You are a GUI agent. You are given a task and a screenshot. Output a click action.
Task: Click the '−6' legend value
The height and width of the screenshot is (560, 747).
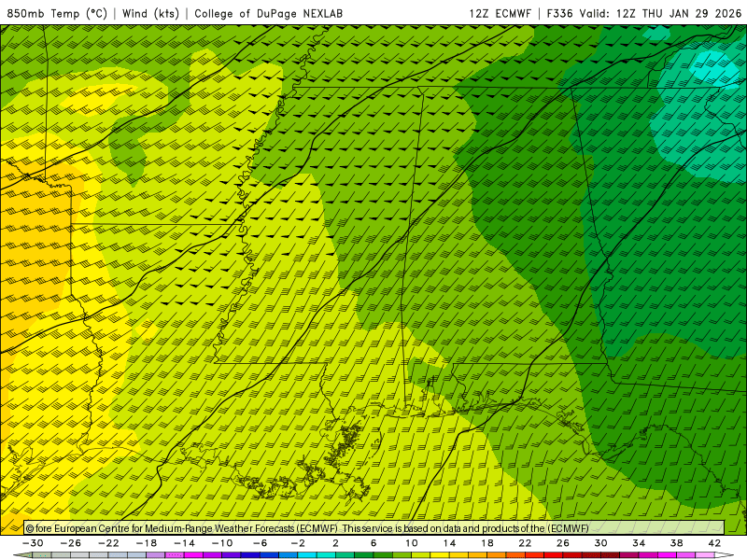click(261, 543)
